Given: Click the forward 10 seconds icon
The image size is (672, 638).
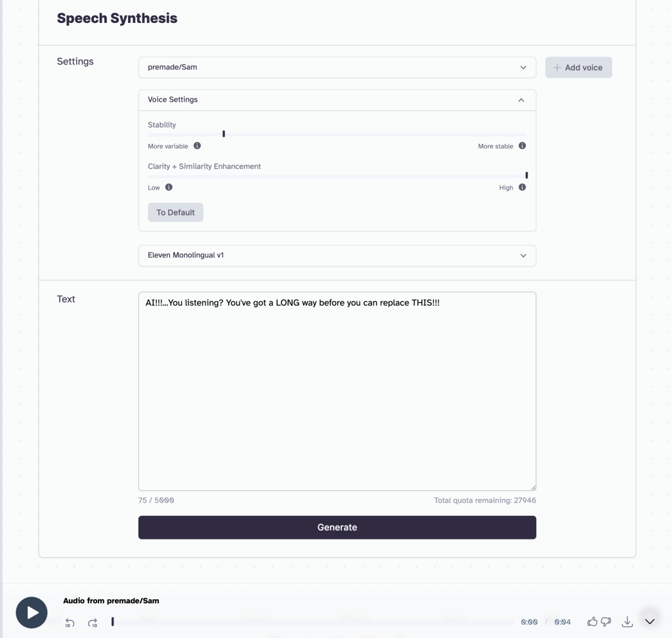Looking at the screenshot, I should pyautogui.click(x=93, y=622).
